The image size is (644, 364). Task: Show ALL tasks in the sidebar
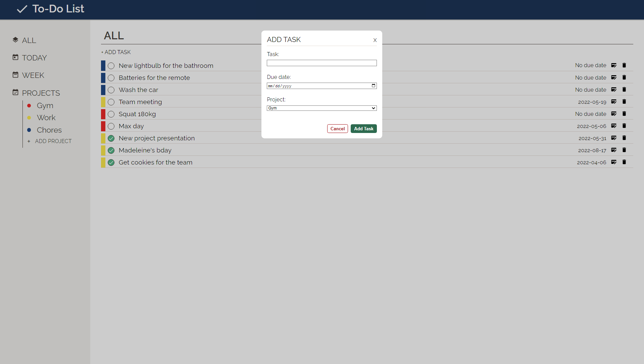[x=24, y=40]
